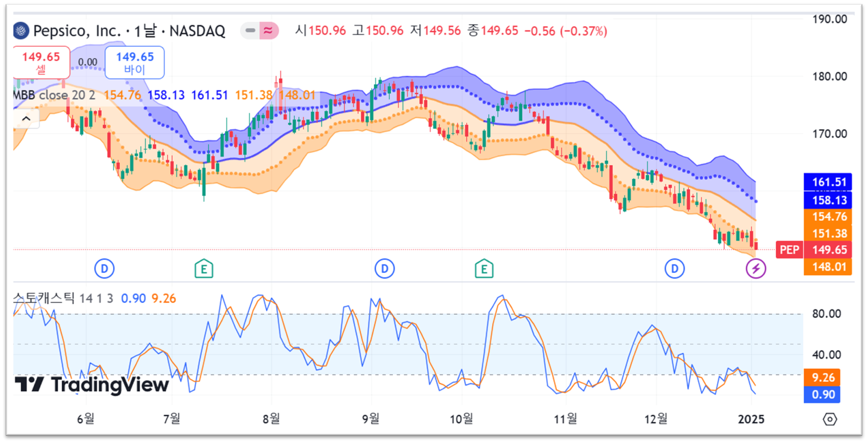The height and width of the screenshot is (443, 868).
Task: Open the dividend marker near 6월
Action: tap(104, 269)
